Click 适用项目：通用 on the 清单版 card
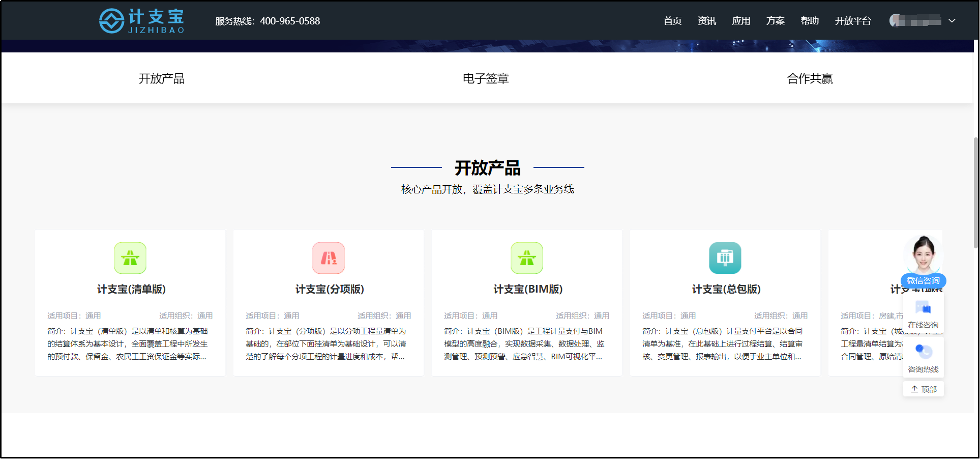980x459 pixels. pos(74,315)
